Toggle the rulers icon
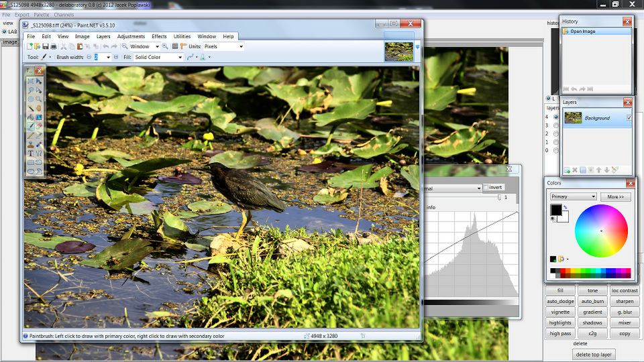 183,46
